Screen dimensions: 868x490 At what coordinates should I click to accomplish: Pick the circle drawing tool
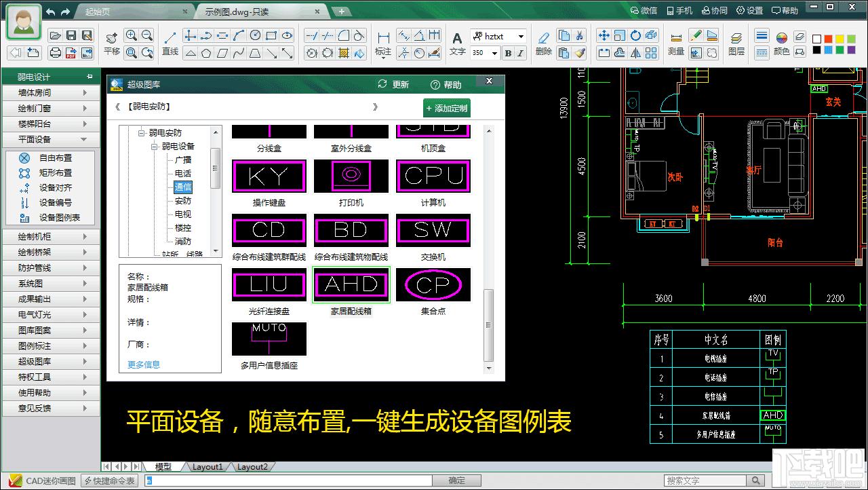pyautogui.click(x=255, y=35)
